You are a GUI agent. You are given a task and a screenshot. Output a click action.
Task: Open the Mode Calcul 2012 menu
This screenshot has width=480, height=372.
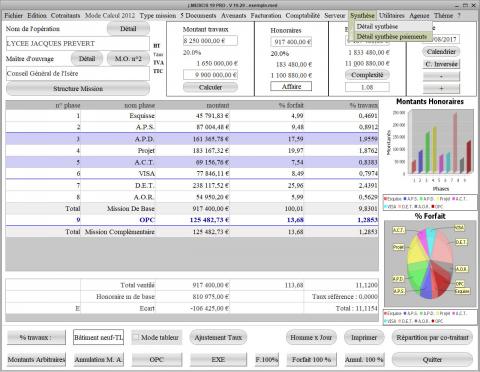tap(110, 16)
